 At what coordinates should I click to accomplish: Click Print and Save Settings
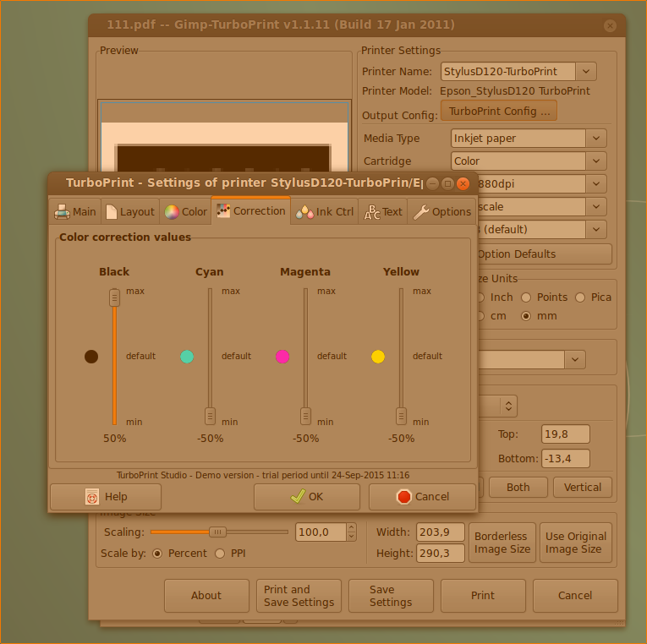pos(299,596)
